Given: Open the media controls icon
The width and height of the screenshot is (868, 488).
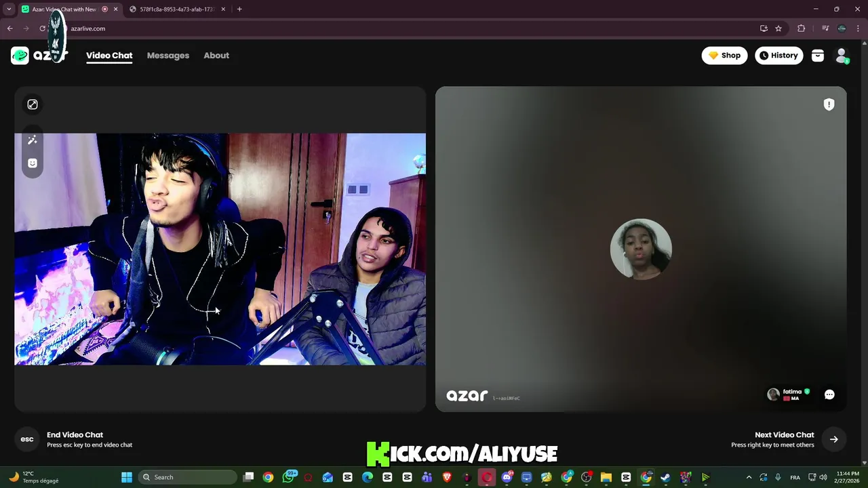Looking at the screenshot, I should 825,28.
